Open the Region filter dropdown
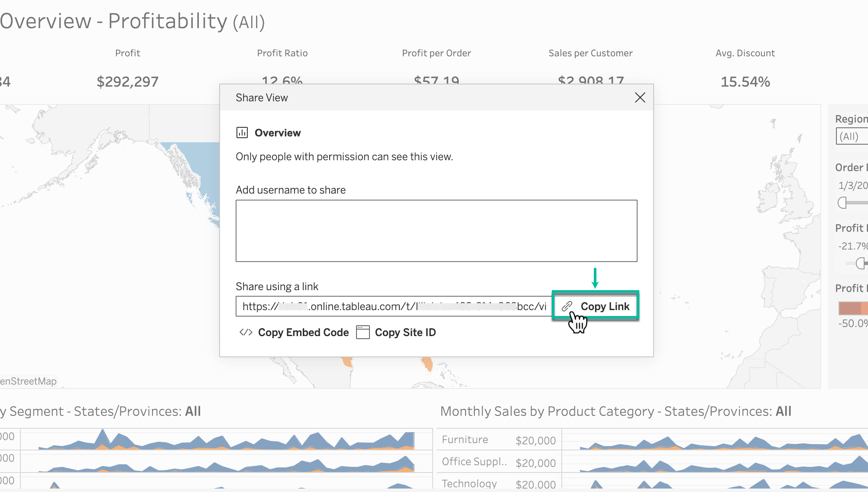Image resolution: width=868 pixels, height=492 pixels. (852, 136)
